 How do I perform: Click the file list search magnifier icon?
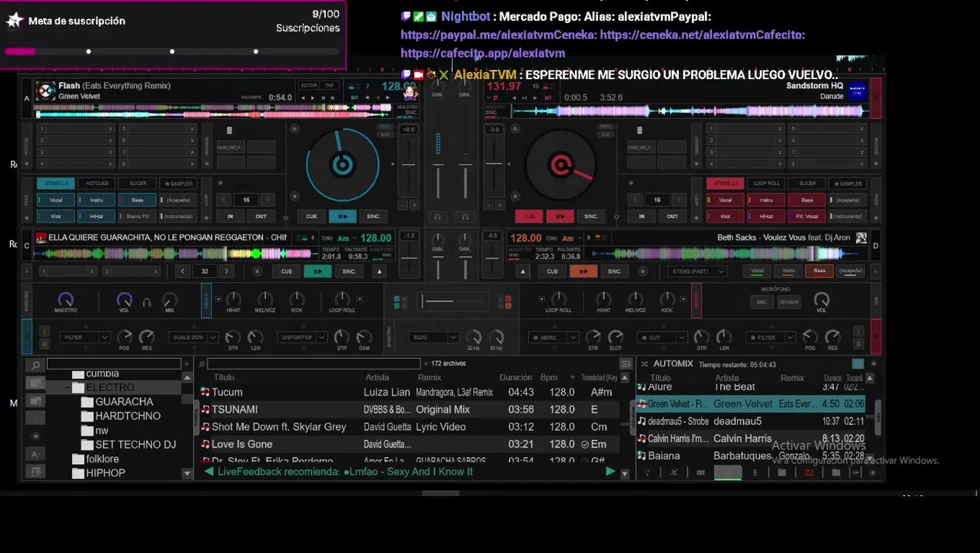pos(201,364)
